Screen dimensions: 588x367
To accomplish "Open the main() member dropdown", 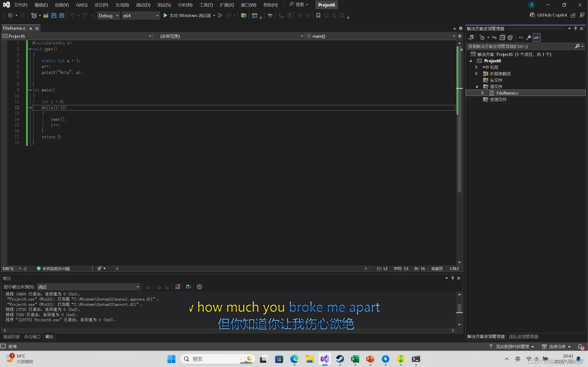I will (380, 36).
